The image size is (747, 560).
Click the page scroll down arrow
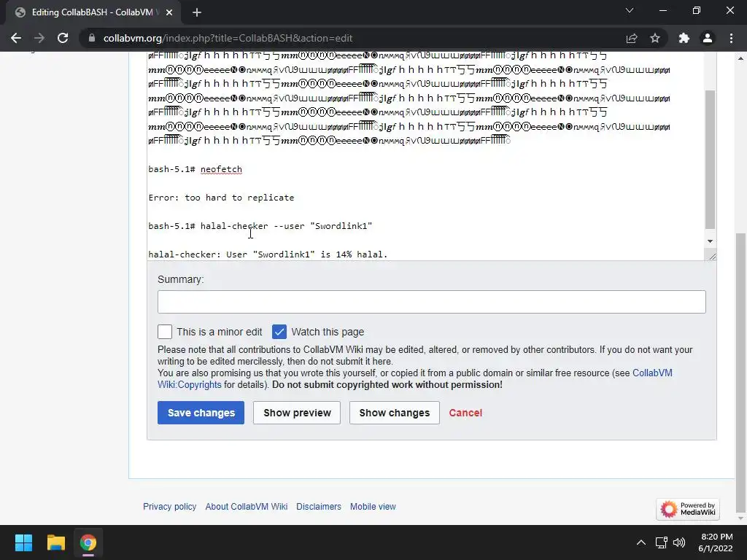tap(740, 519)
